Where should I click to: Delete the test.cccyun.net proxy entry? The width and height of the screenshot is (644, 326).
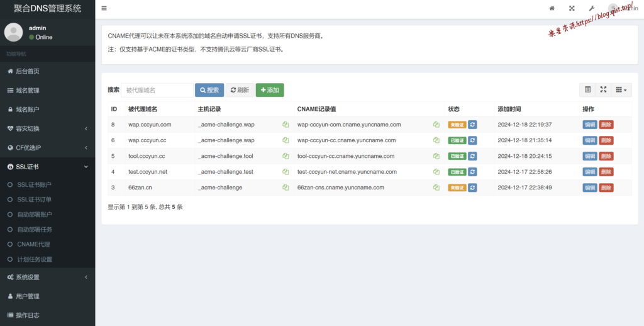click(606, 172)
